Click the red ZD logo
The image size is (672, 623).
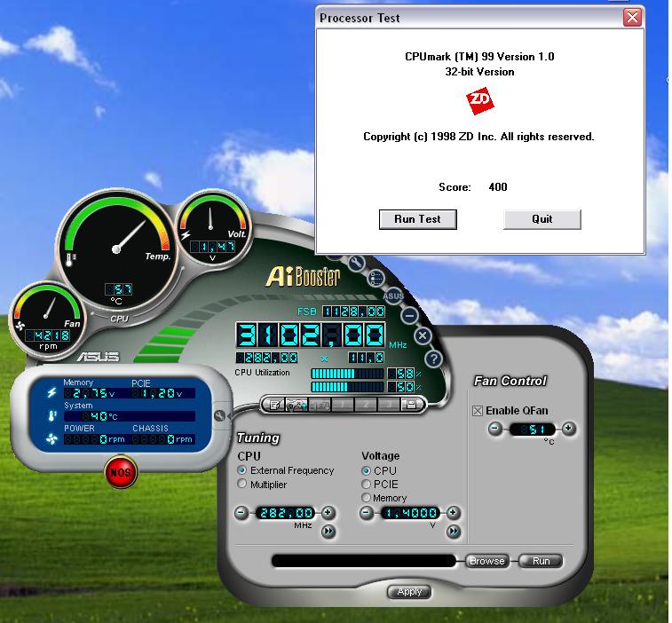click(x=480, y=101)
